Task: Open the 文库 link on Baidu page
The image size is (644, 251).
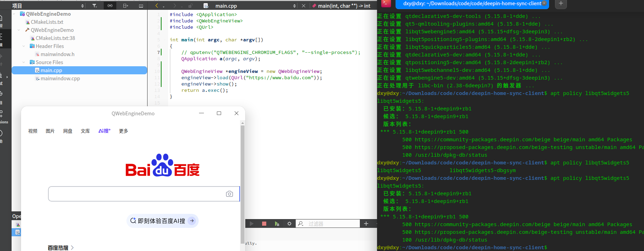Action: click(85, 131)
